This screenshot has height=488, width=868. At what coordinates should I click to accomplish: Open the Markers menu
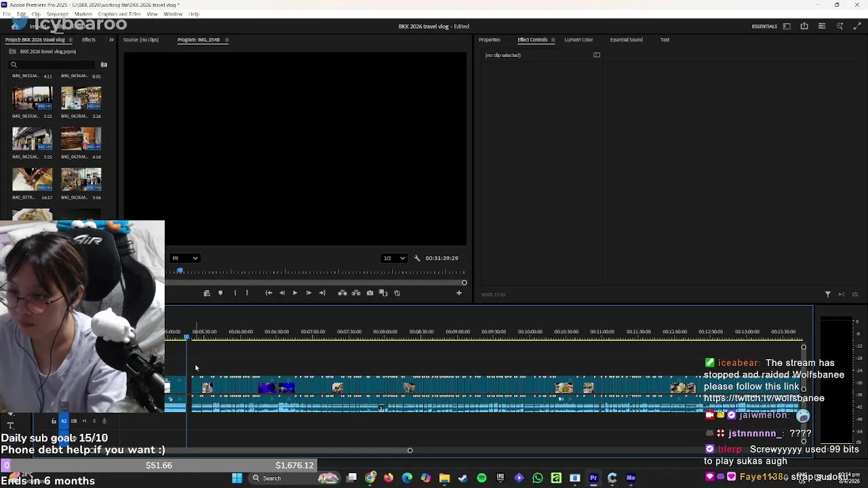83,14
